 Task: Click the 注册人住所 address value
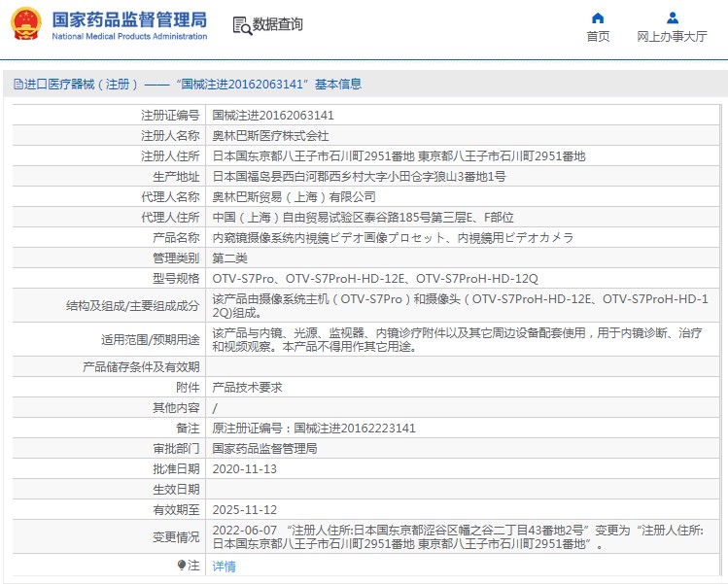pyautogui.click(x=399, y=156)
